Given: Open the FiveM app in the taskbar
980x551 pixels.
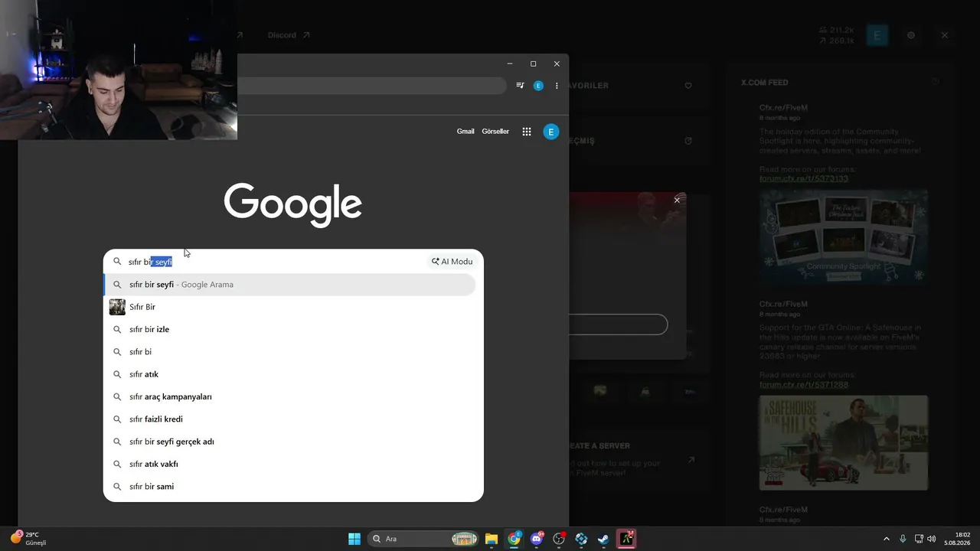Looking at the screenshot, I should 626,539.
